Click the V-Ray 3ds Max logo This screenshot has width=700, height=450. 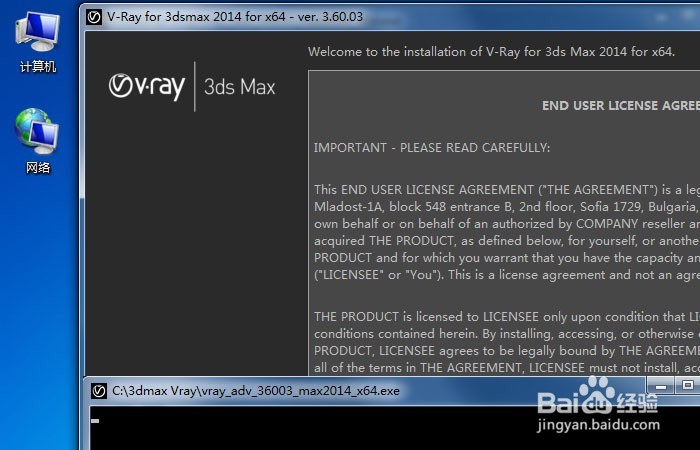(x=192, y=86)
